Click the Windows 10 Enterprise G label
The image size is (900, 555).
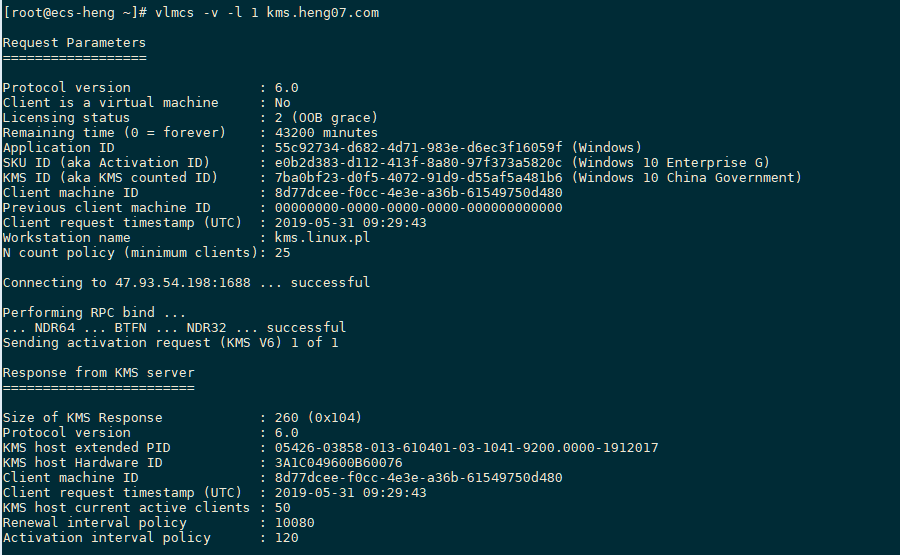coord(670,162)
